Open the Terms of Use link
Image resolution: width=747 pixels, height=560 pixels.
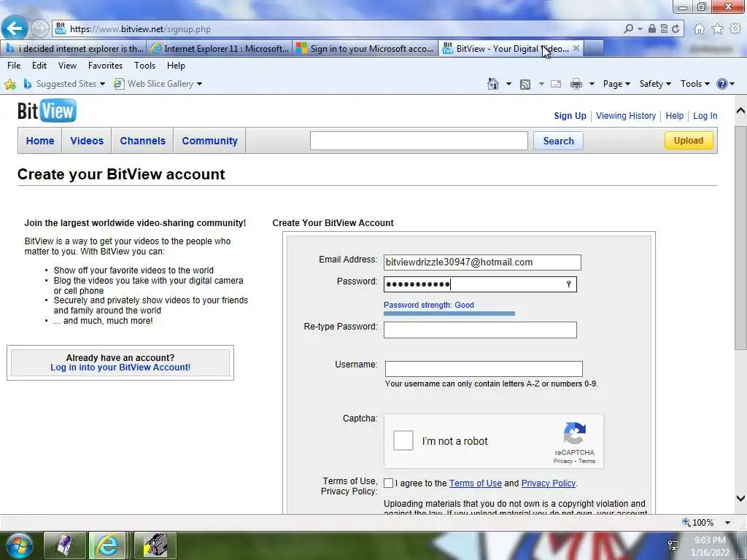point(475,483)
